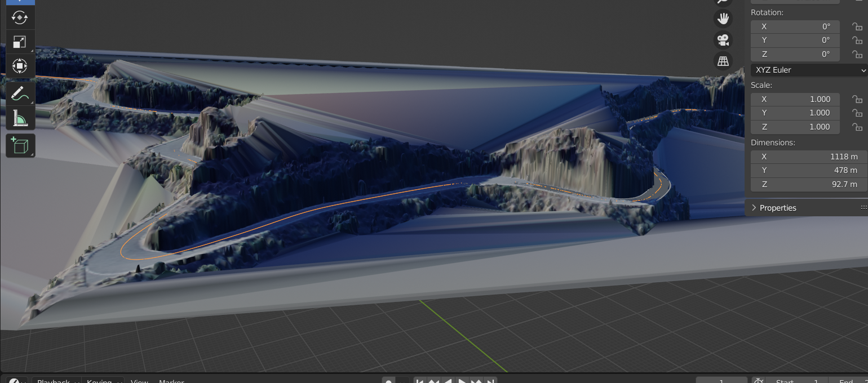Click the Properties panel drag-handle dots
Image resolution: width=868 pixels, height=383 pixels.
863,208
